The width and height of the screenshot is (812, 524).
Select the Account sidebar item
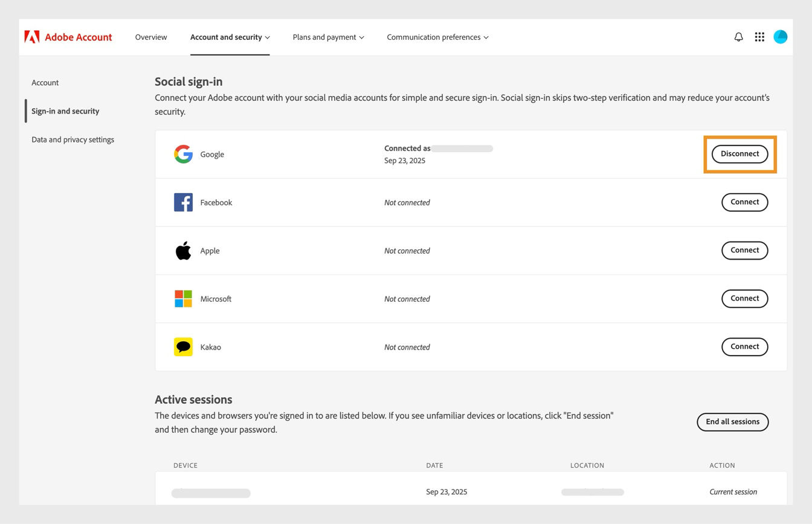pyautogui.click(x=45, y=83)
